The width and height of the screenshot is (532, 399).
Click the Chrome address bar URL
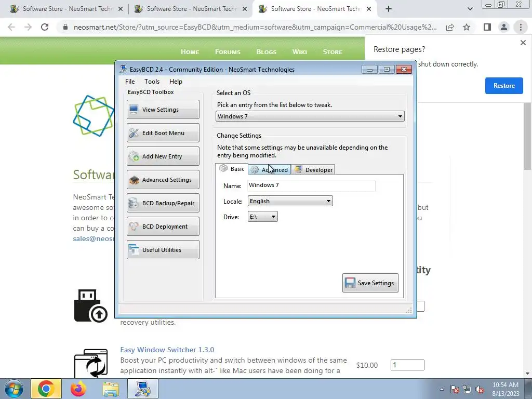(x=255, y=27)
